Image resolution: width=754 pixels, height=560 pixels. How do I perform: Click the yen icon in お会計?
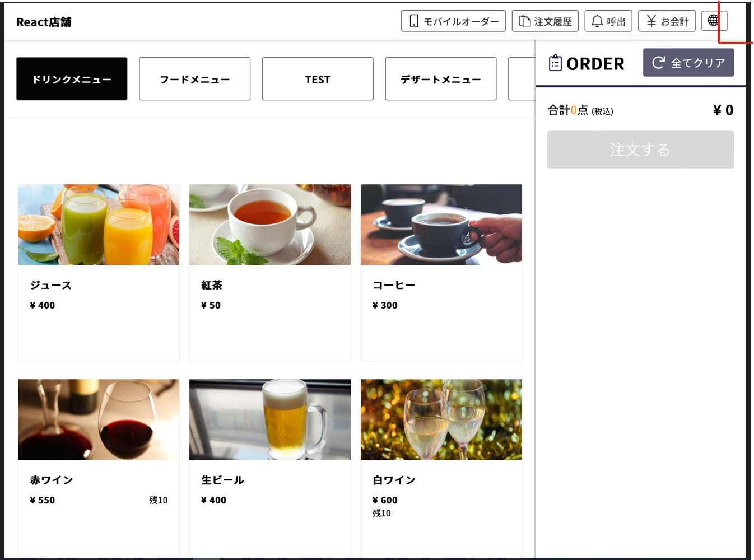tap(651, 21)
